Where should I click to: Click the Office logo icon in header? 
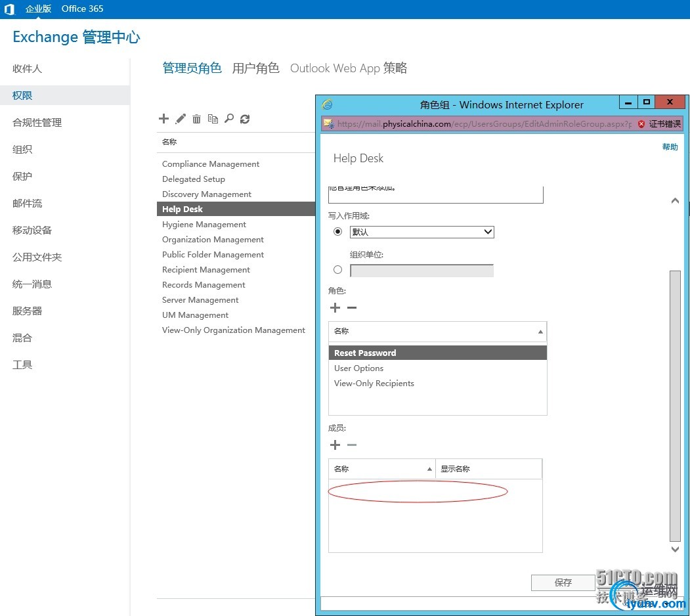(9, 9)
